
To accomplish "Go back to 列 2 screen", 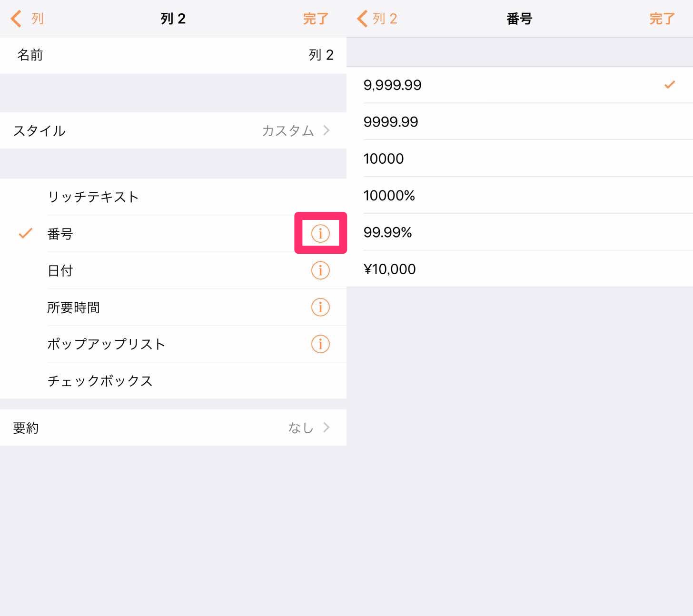I will [377, 19].
